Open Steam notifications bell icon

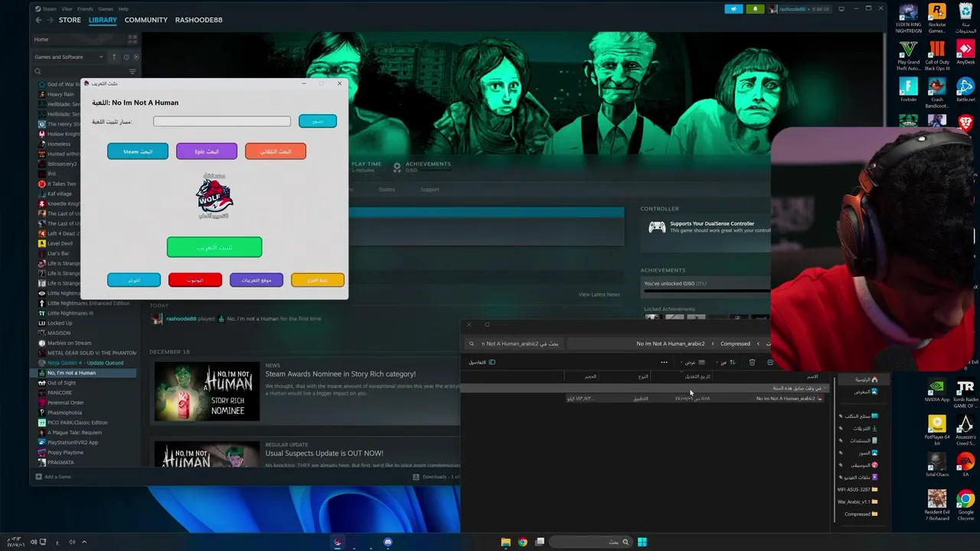(755, 9)
